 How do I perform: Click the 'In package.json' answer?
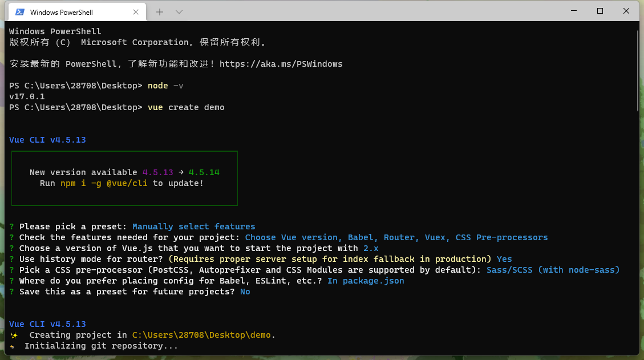point(366,281)
